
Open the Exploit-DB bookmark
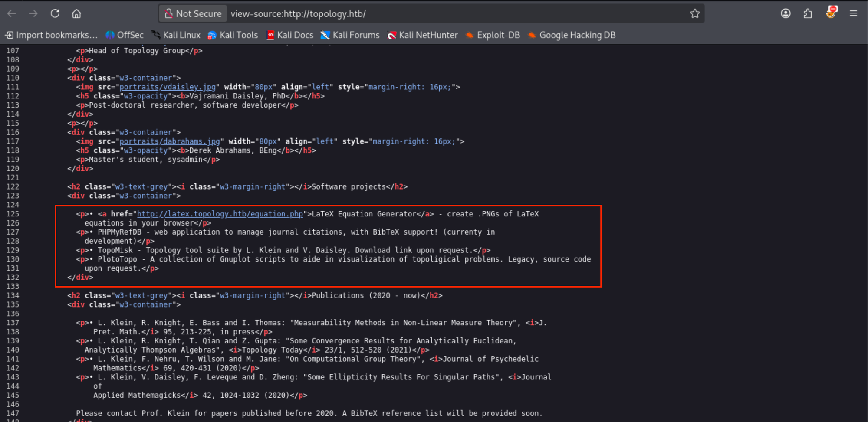click(493, 35)
